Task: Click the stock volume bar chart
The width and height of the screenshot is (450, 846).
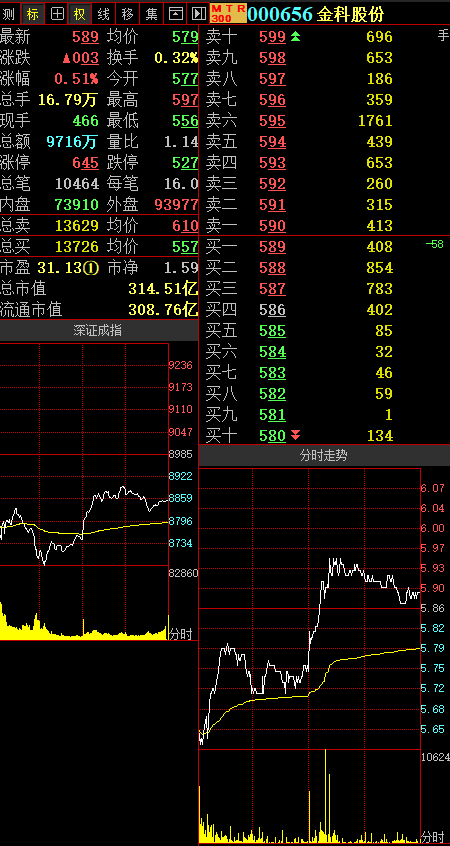Action: tap(310, 796)
